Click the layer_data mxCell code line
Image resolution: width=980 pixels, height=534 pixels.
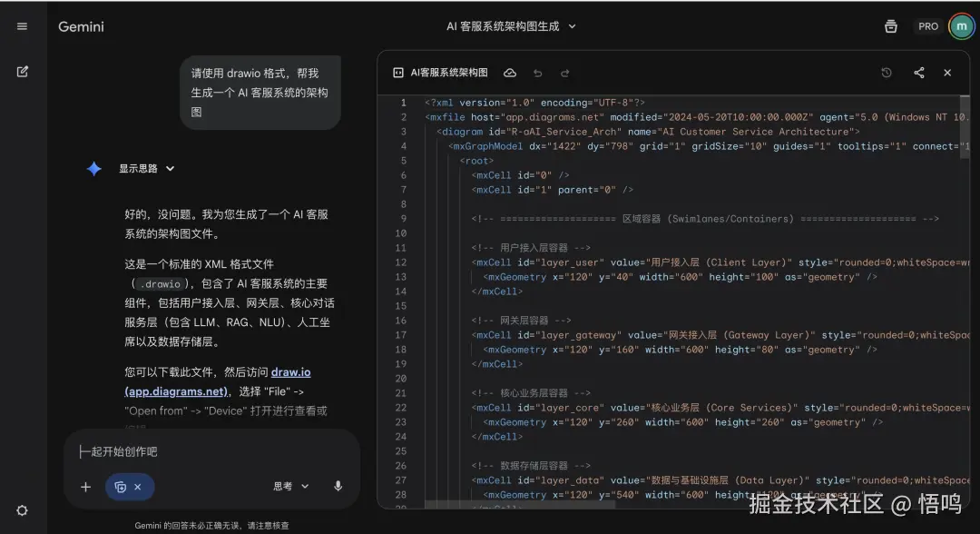coord(719,480)
